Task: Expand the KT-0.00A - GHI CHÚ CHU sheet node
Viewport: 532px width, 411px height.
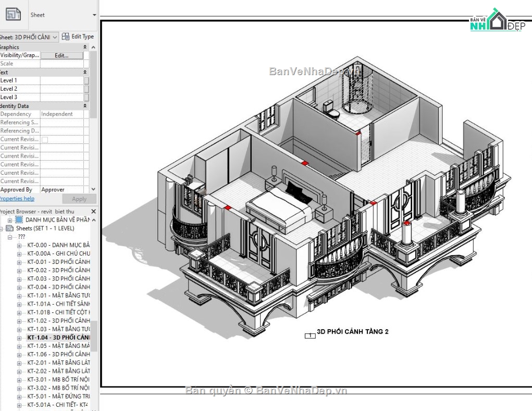Action: [19, 253]
